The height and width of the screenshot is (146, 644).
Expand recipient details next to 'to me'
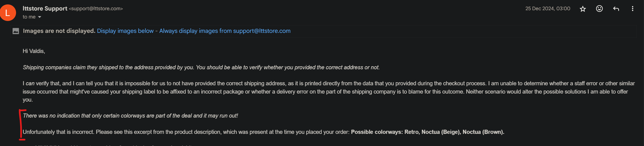[40, 17]
